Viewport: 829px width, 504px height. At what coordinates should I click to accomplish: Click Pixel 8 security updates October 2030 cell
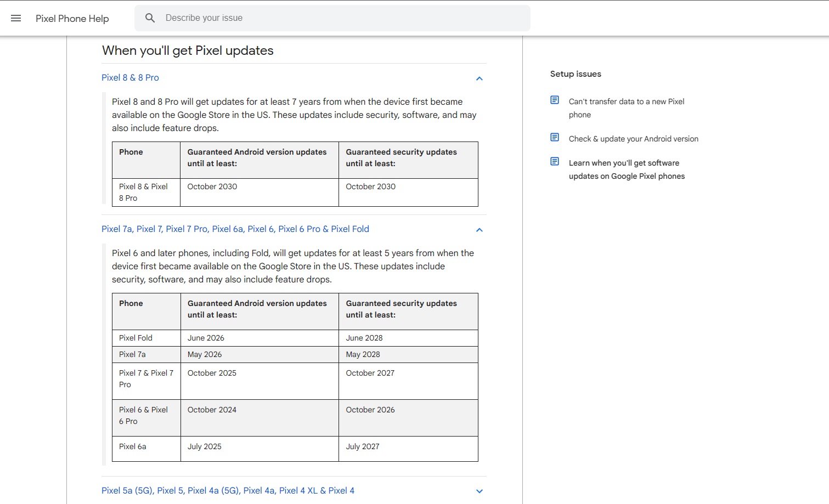click(x=408, y=192)
